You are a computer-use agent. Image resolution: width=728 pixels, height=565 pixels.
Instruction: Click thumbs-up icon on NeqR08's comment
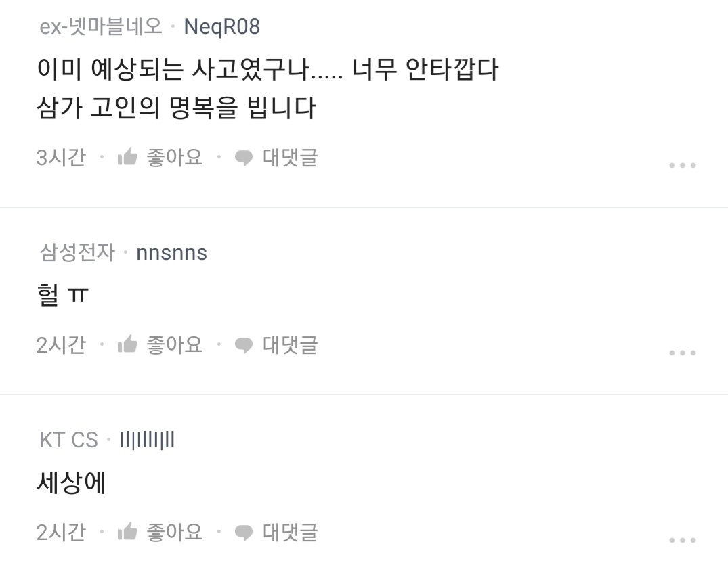[127, 158]
